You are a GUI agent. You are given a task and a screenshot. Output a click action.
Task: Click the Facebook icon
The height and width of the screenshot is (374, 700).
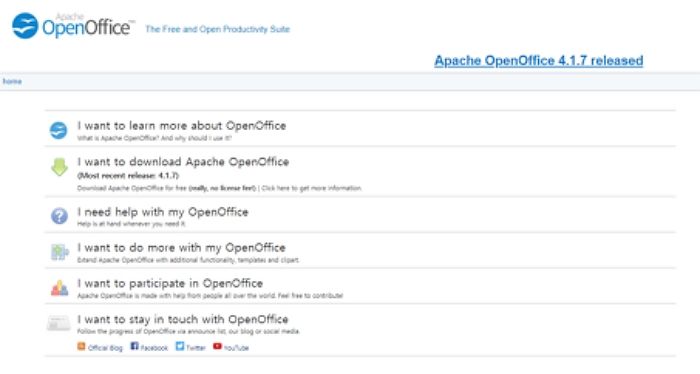134,346
